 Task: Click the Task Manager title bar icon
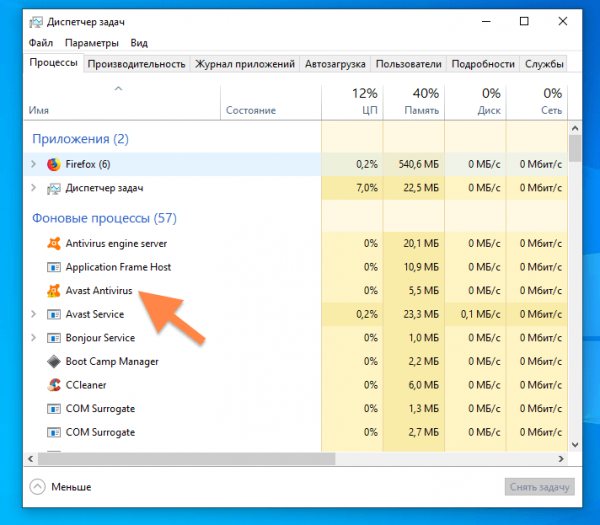(x=36, y=22)
